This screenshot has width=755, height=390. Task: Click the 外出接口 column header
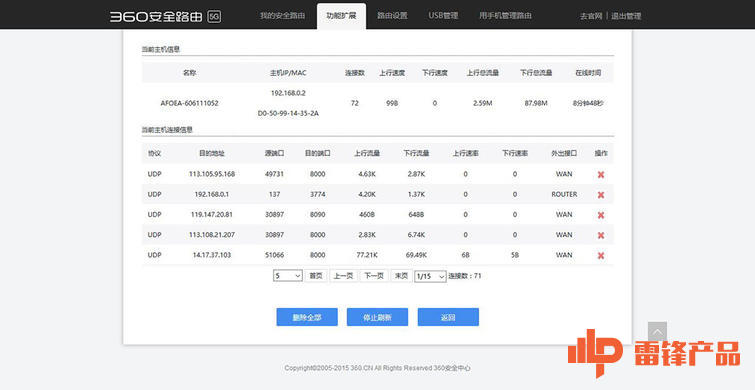pyautogui.click(x=564, y=154)
